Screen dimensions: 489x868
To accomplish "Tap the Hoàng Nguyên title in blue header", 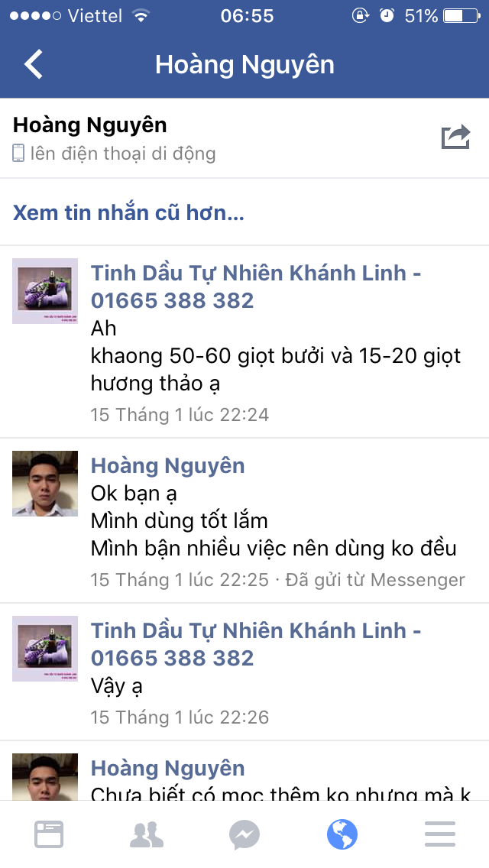I will pyautogui.click(x=244, y=65).
